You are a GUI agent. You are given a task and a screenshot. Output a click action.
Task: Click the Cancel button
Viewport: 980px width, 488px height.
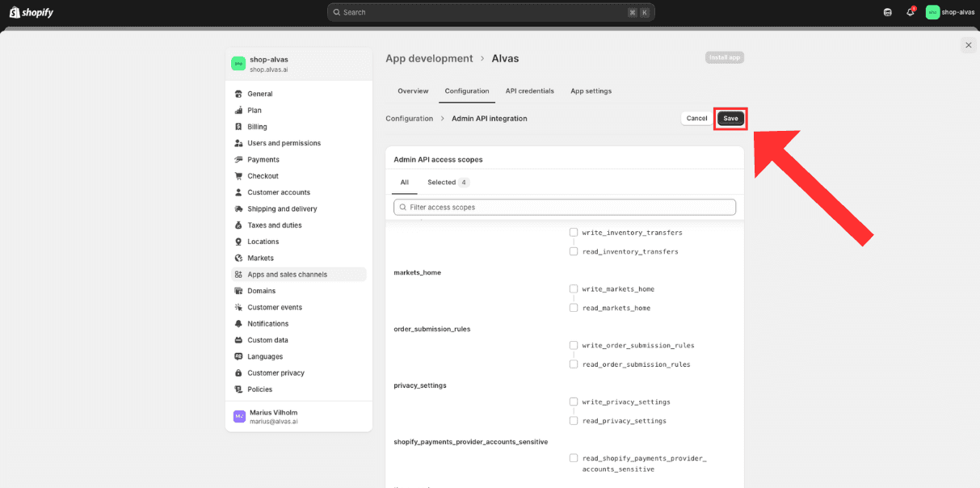(x=696, y=119)
